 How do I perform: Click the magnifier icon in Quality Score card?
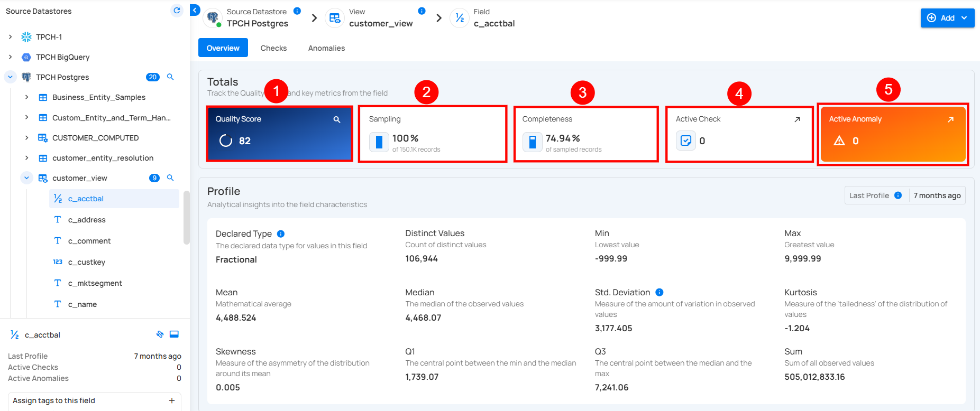[336, 119]
